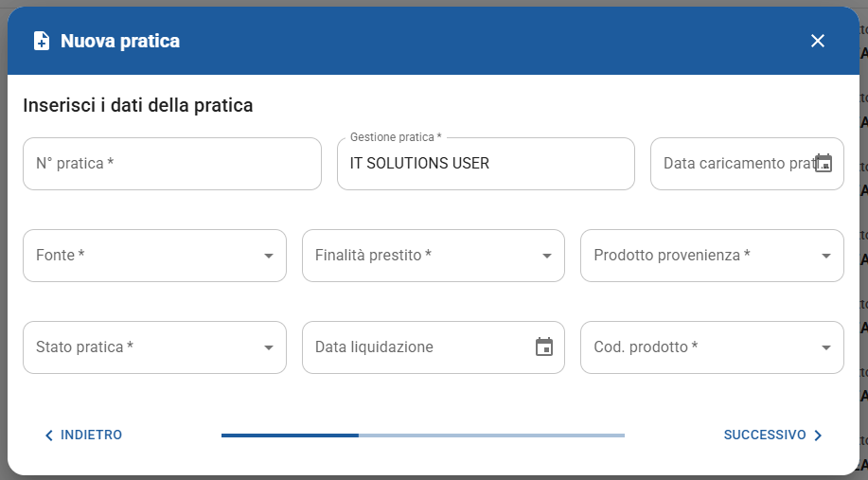Click the Nuova pratica dialog title
The image size is (868, 480).
point(120,41)
